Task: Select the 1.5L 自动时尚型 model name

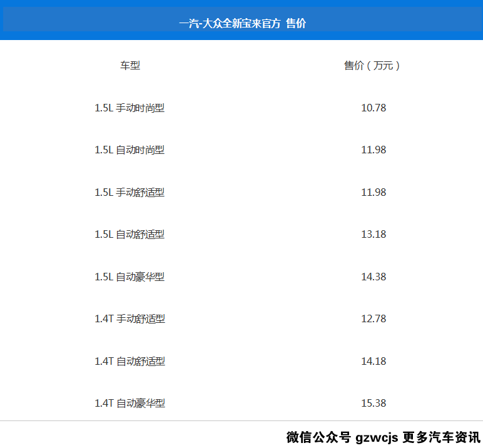Action: tap(130, 150)
